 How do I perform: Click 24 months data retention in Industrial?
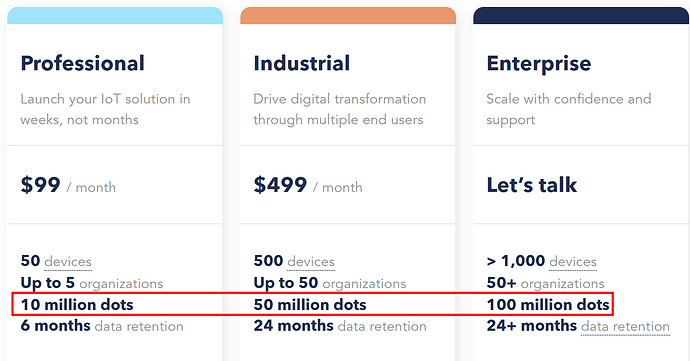340,326
